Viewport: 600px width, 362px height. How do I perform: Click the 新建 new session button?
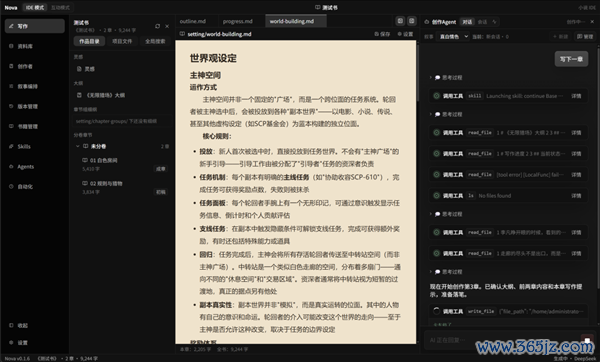coord(561,36)
